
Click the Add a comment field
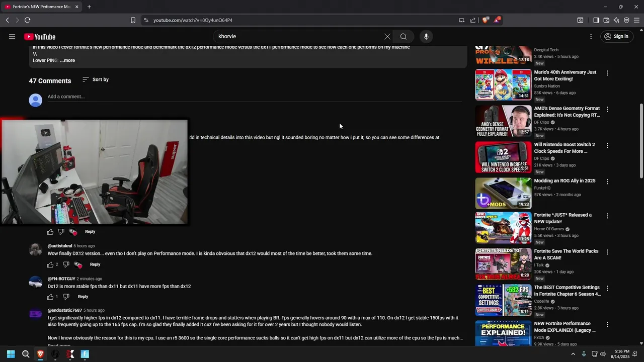pos(254,97)
